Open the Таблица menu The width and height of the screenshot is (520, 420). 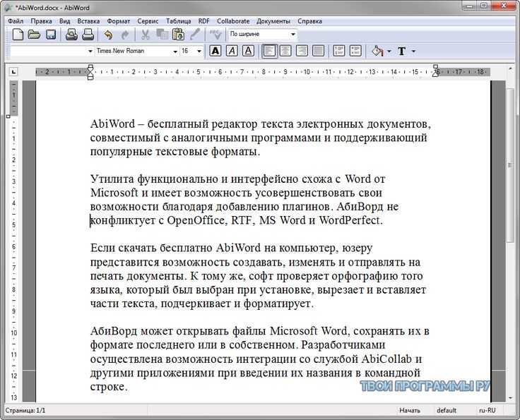point(179,21)
